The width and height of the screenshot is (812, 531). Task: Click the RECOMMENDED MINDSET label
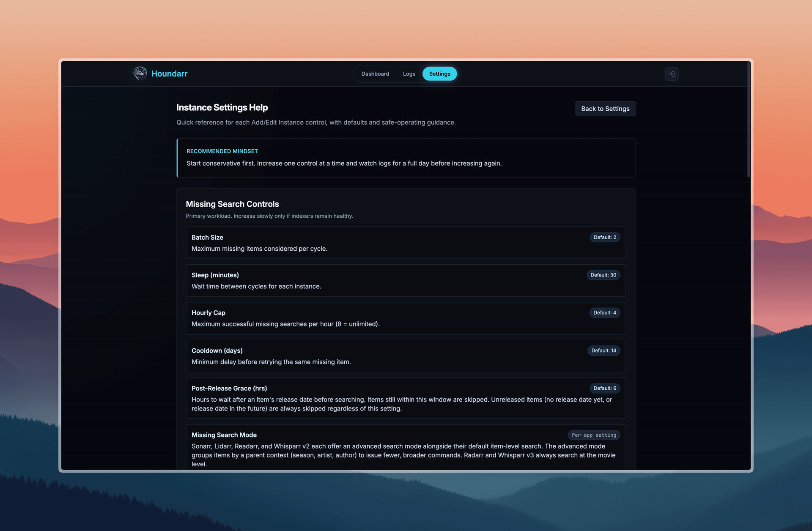(x=222, y=151)
